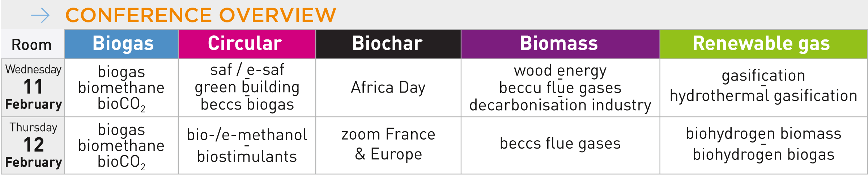Viewport: 868px width, 175px height.
Task: Select the Room header cell
Action: pos(32,45)
